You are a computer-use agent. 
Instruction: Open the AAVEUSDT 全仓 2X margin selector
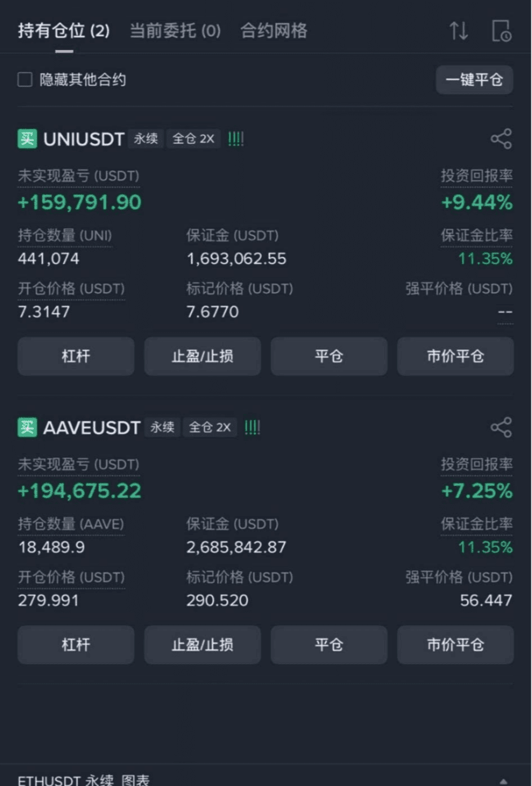(209, 427)
